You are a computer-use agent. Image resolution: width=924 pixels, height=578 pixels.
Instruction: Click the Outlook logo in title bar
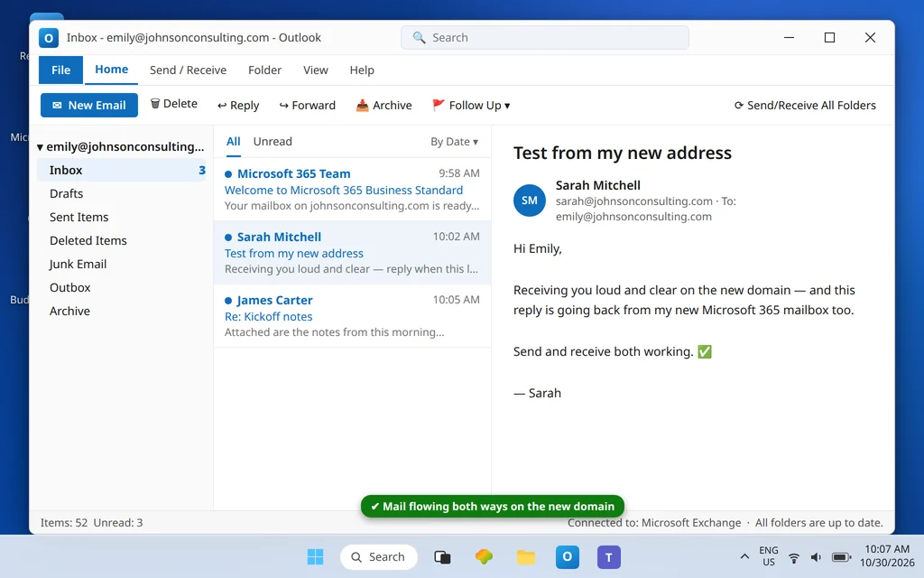[49, 38]
